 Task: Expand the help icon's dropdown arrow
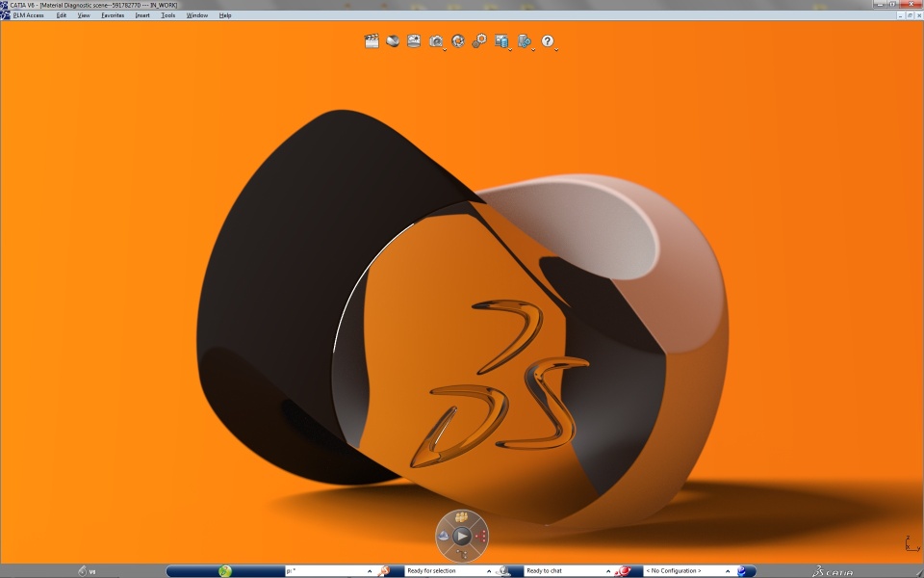point(556,49)
